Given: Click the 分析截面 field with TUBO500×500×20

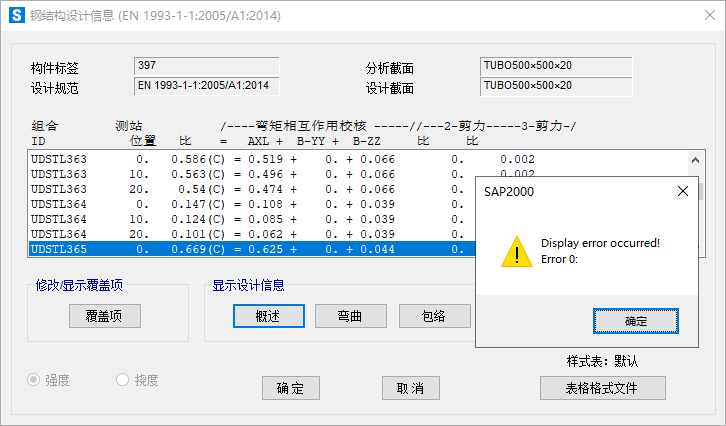Looking at the screenshot, I should tap(556, 65).
